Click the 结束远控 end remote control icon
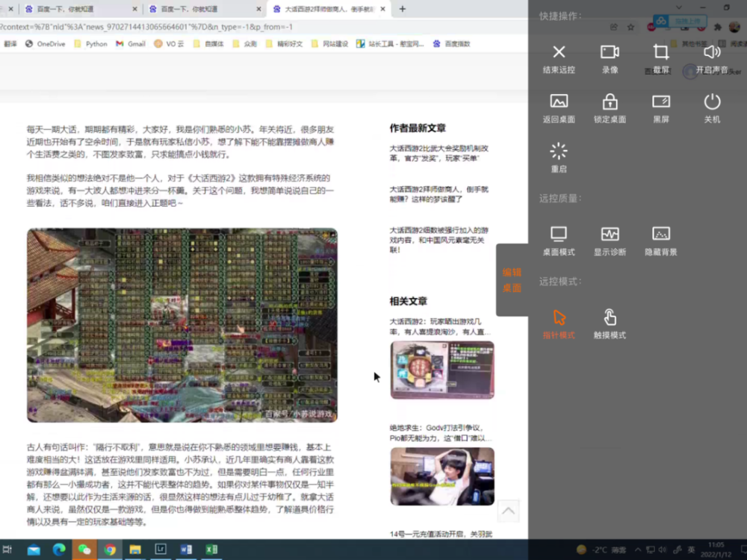Viewport: 747px width, 560px height. coord(559,59)
